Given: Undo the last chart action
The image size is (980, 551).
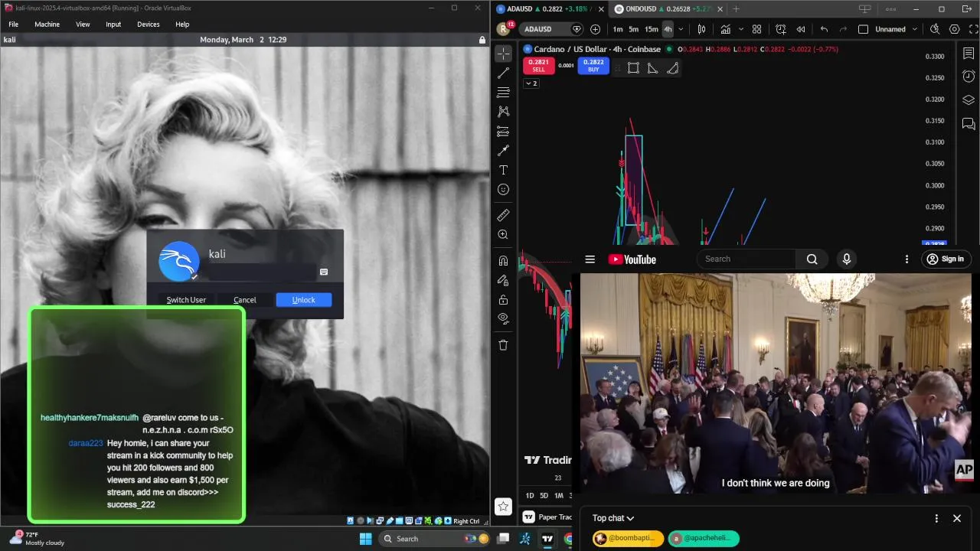Looking at the screenshot, I should [x=824, y=29].
